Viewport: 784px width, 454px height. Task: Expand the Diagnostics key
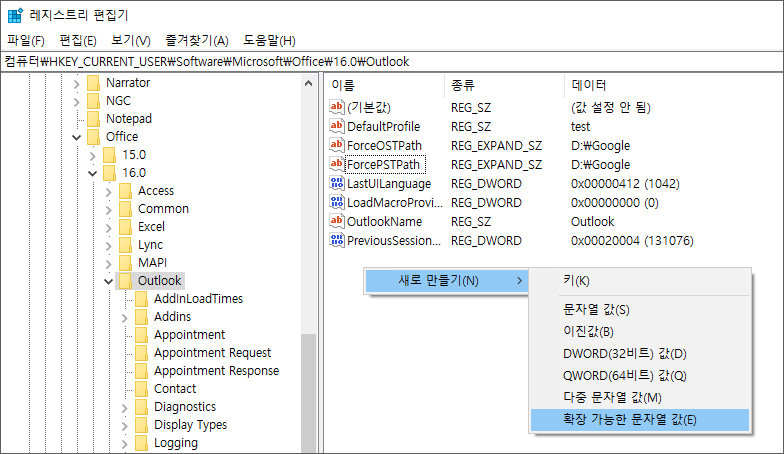124,408
